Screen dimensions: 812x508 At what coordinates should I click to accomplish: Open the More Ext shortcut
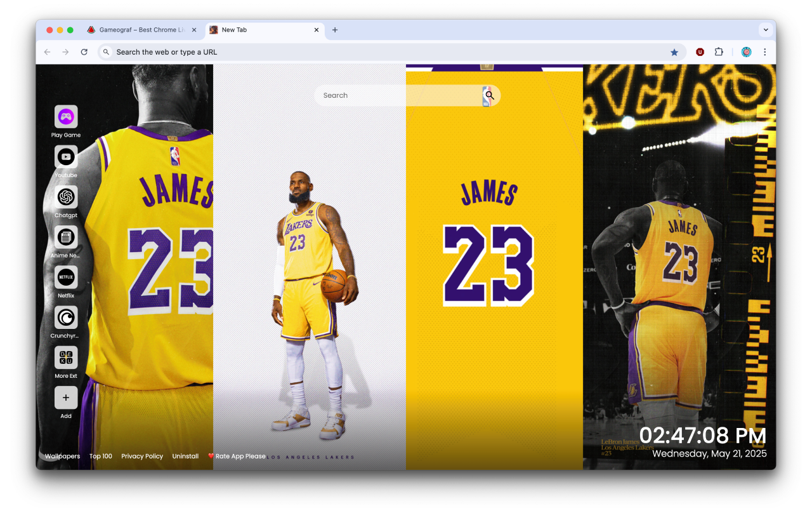(65, 358)
